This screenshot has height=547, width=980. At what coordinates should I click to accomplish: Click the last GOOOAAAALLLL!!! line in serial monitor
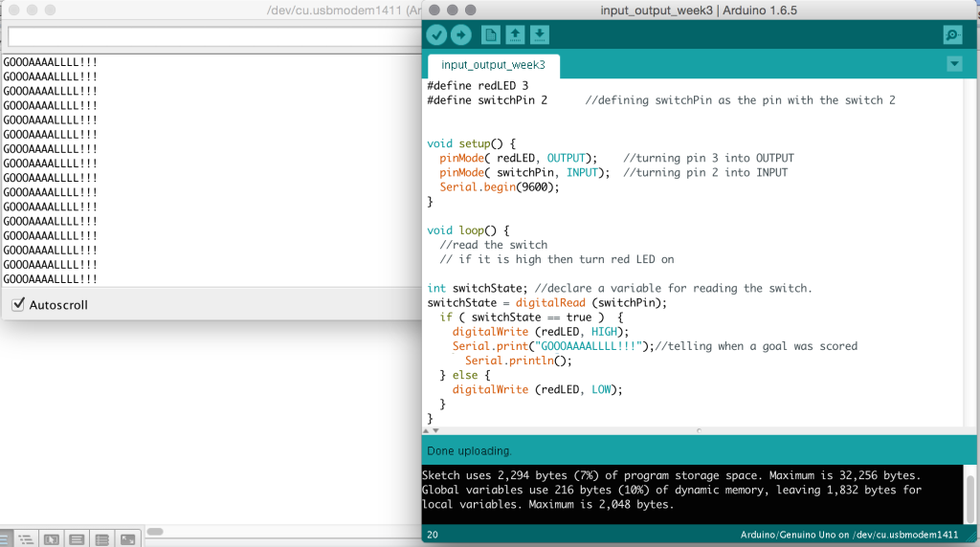pos(50,279)
